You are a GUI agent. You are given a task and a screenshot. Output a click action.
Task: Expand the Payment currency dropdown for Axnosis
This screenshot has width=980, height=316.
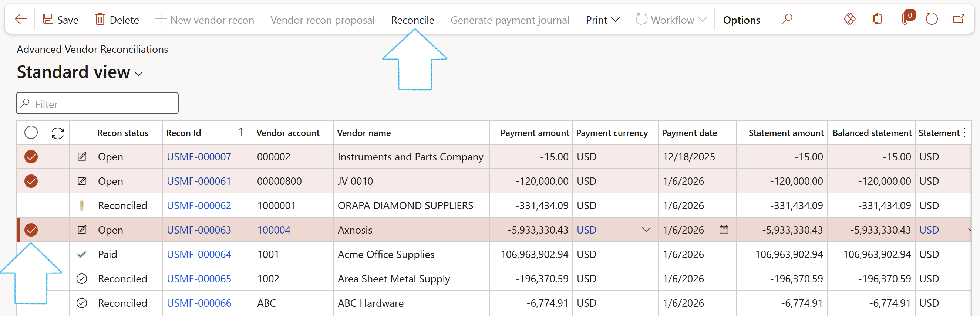tap(646, 230)
